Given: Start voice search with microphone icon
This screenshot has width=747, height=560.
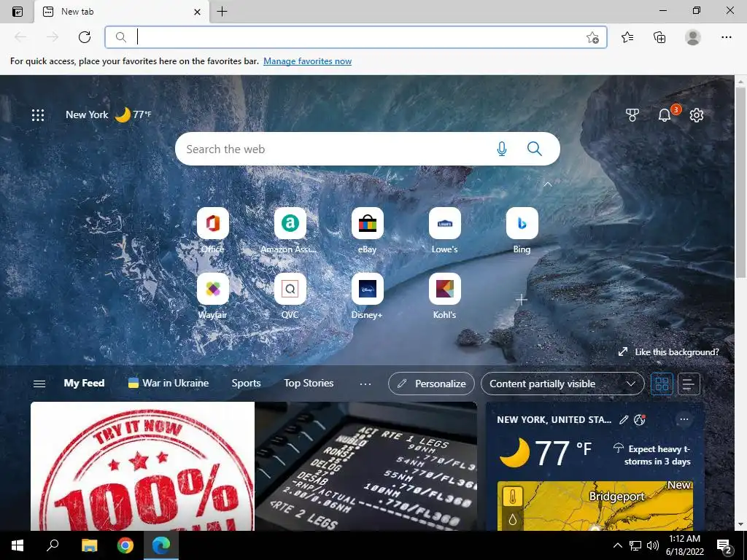Looking at the screenshot, I should pos(502,149).
